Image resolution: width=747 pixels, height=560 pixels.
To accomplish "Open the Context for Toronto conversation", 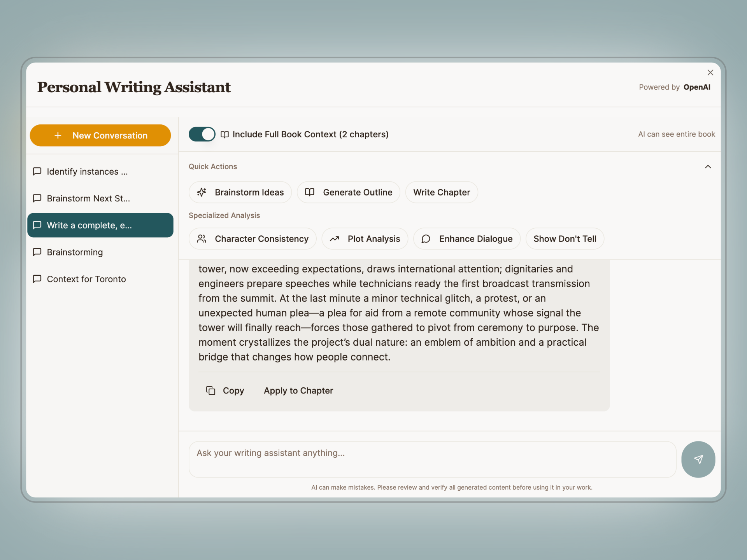I will click(x=86, y=279).
